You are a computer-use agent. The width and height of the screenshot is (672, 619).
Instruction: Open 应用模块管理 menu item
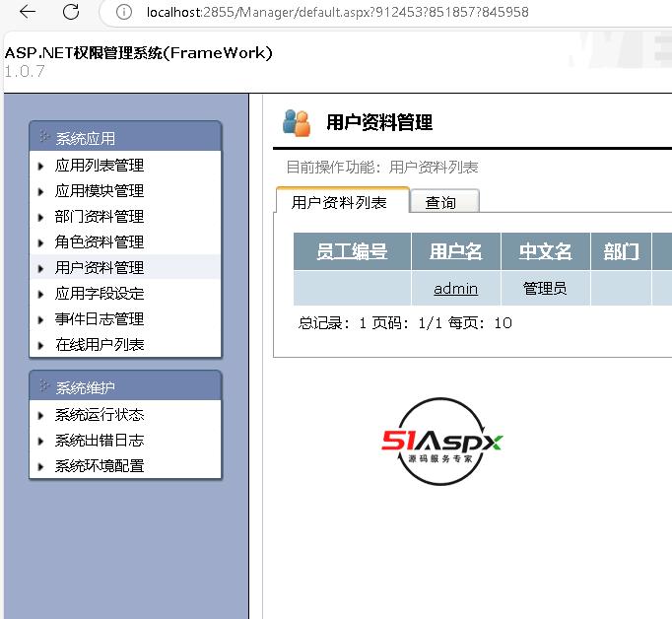click(x=99, y=191)
